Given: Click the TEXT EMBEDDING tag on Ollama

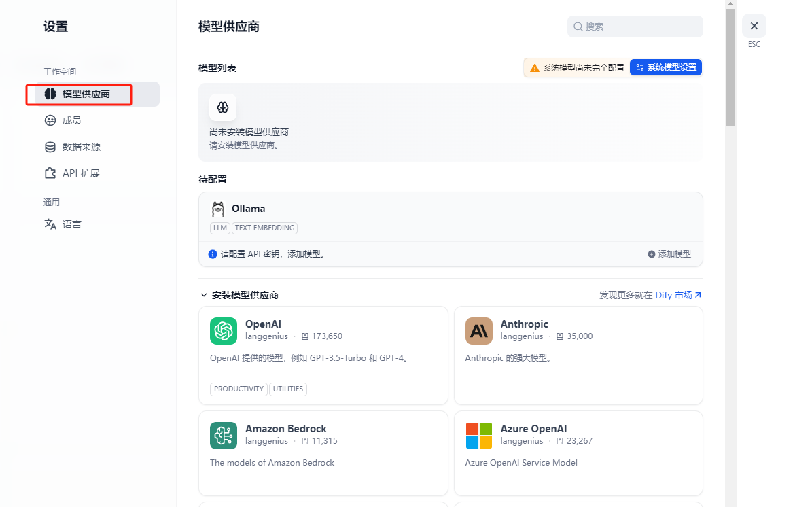Looking at the screenshot, I should [x=264, y=228].
